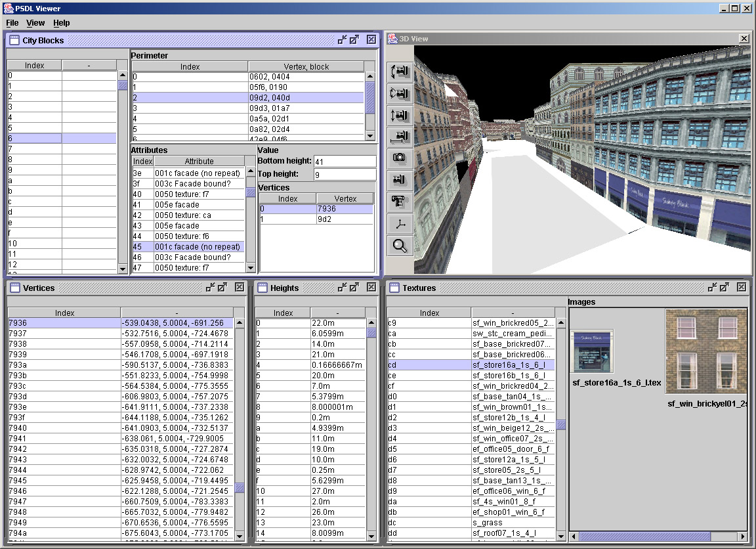Click the camera icon with horizontal baseline underneath

[x=400, y=137]
